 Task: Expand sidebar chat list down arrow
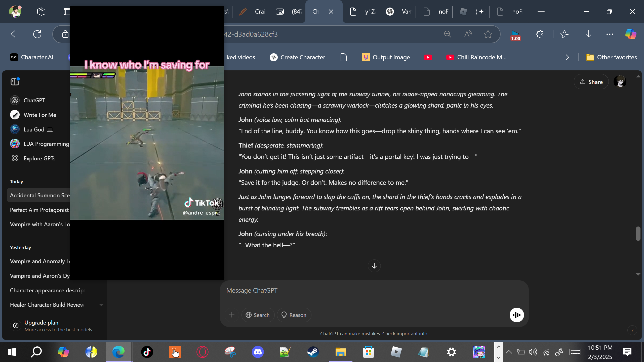[101, 305]
